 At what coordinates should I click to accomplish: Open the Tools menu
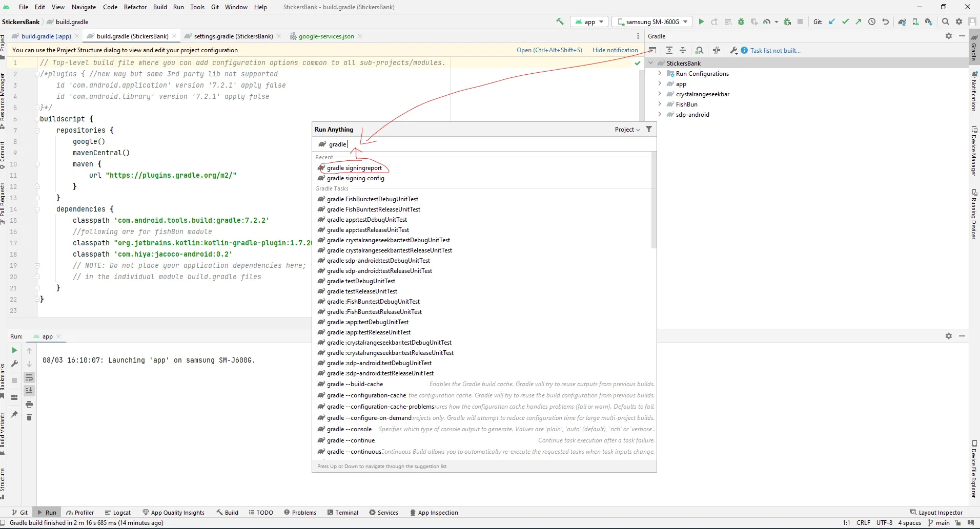(x=197, y=7)
